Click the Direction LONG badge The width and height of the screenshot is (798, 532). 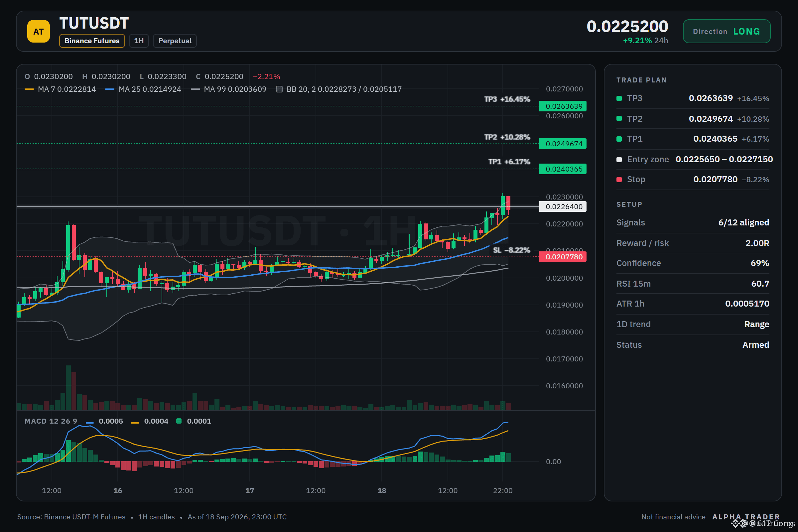pyautogui.click(x=727, y=31)
